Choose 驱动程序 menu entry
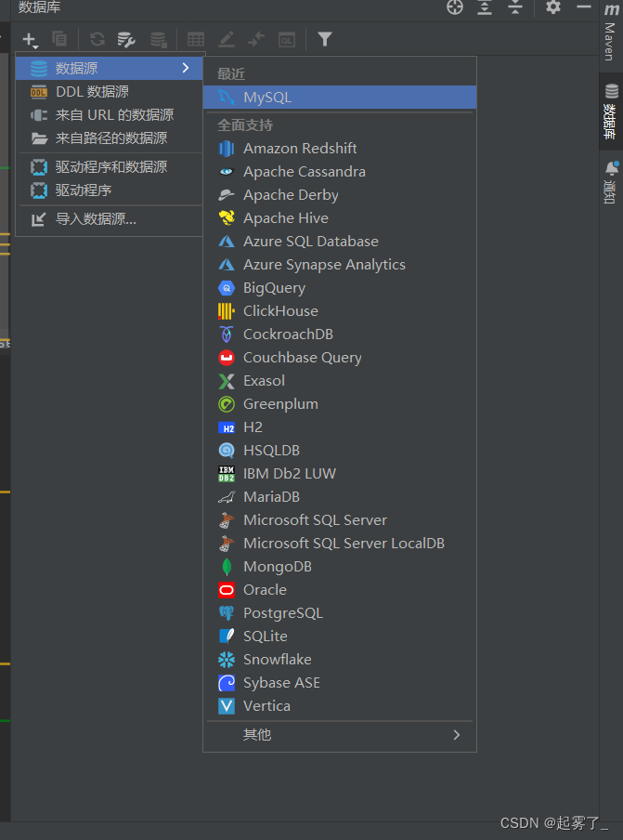The height and width of the screenshot is (840, 623). click(x=110, y=190)
